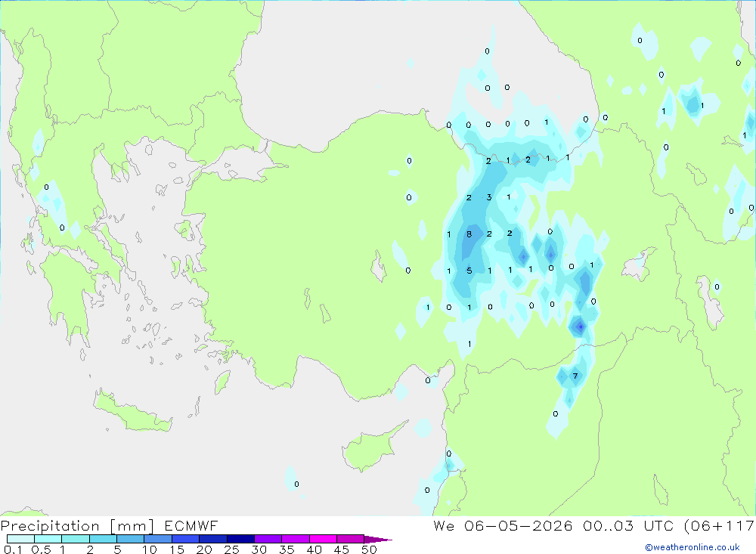
Task: Select the 2–5 mm legend color box
Action: coord(103,539)
